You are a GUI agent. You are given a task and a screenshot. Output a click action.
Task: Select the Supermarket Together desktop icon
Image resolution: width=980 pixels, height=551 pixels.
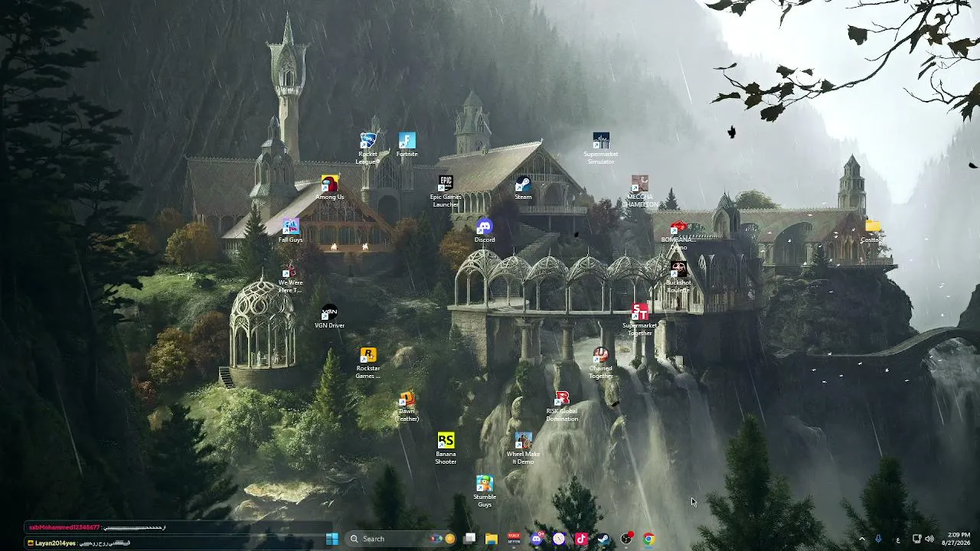pyautogui.click(x=640, y=319)
